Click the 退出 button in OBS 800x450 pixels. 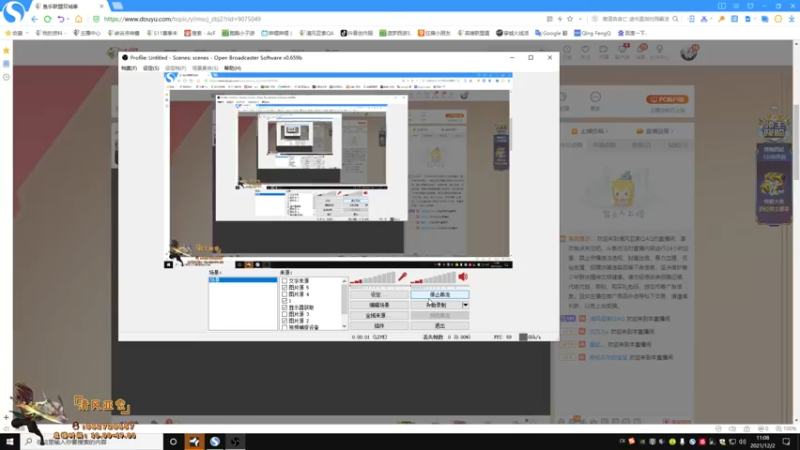click(440, 326)
